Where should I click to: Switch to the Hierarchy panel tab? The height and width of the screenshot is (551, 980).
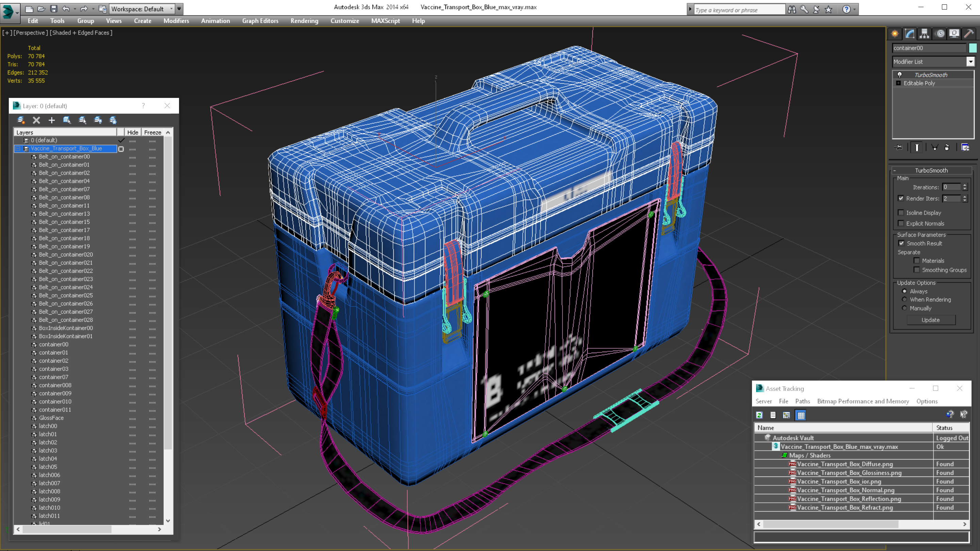(x=925, y=34)
